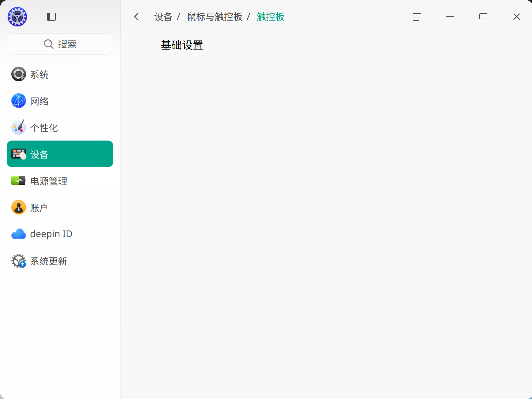Open the 系统 settings category
The image size is (532, 399).
[60, 74]
